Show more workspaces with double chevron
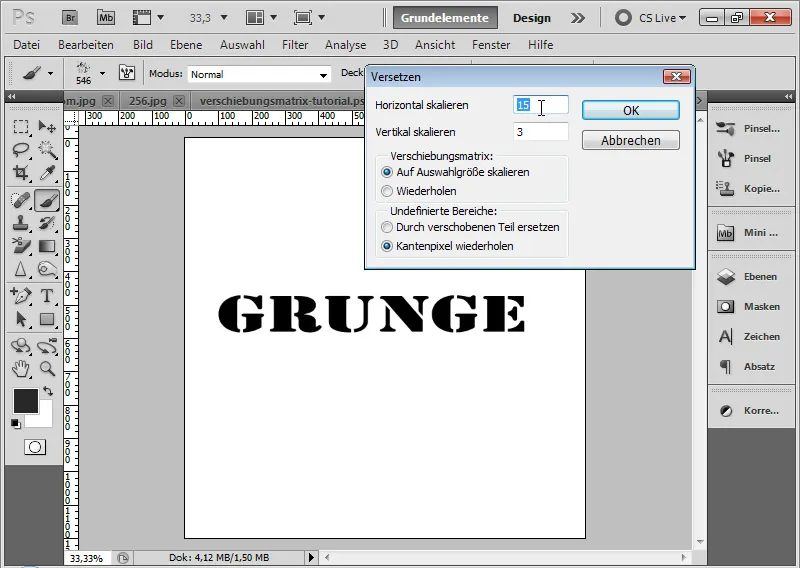Screen dimensions: 800x568 tap(578, 18)
